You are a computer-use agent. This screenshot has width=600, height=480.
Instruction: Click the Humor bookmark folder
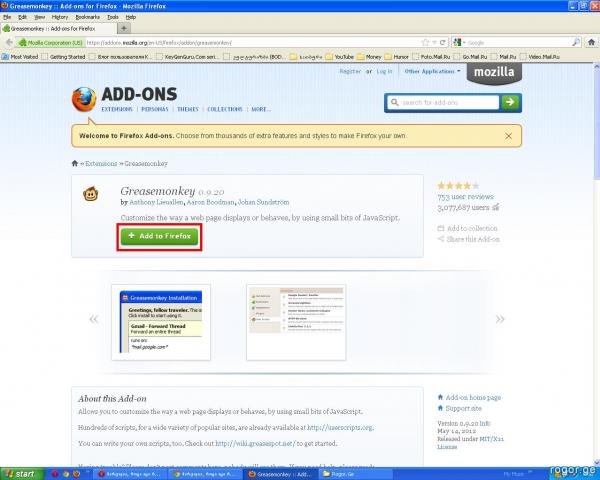coord(397,57)
